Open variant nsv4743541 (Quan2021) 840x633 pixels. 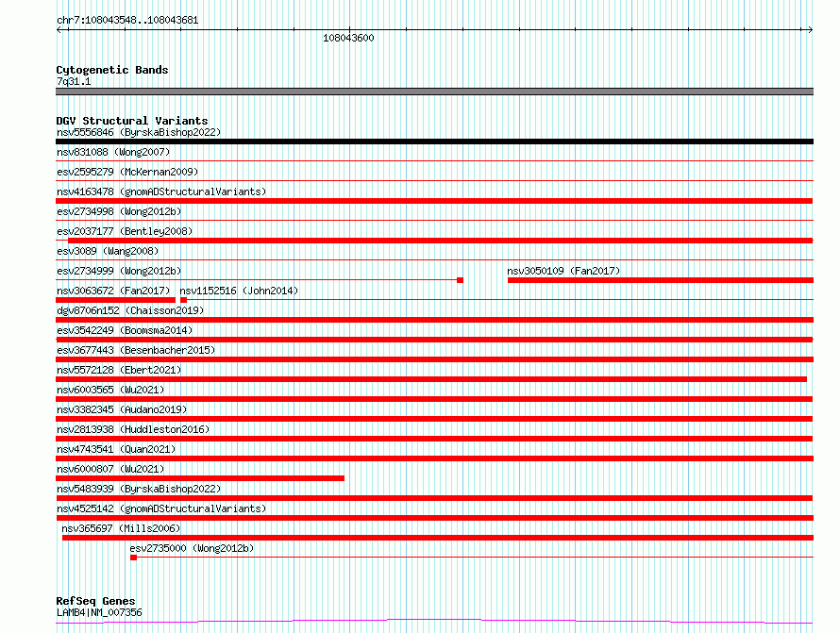point(116,449)
